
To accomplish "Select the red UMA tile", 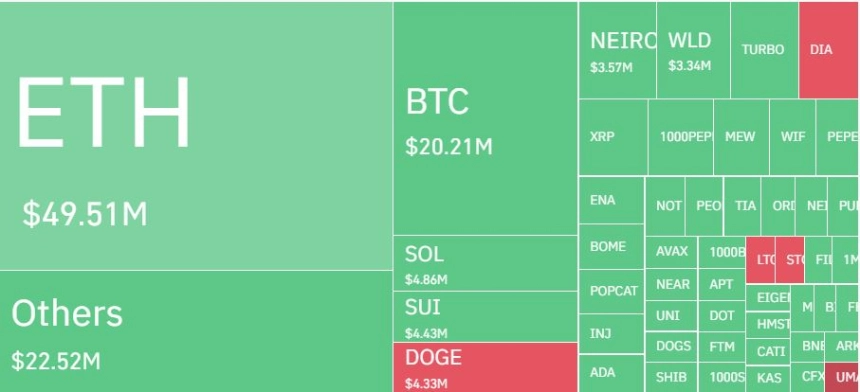I will tap(842, 377).
